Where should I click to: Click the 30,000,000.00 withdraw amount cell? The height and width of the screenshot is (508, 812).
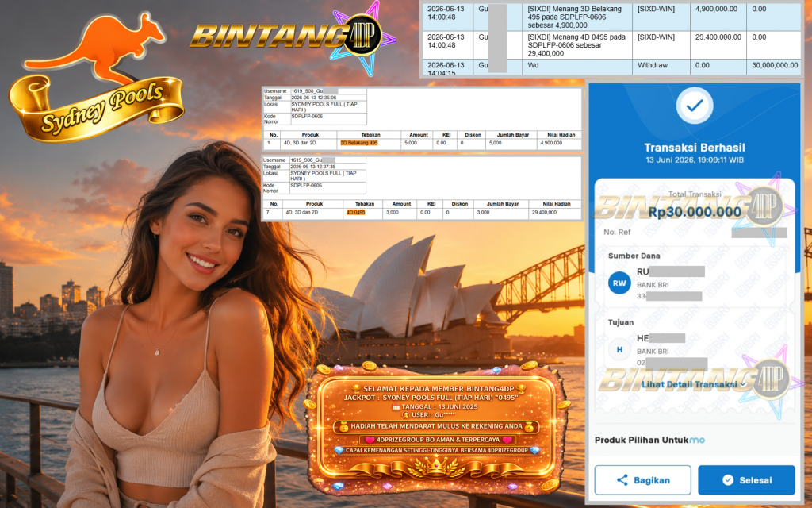click(x=774, y=67)
